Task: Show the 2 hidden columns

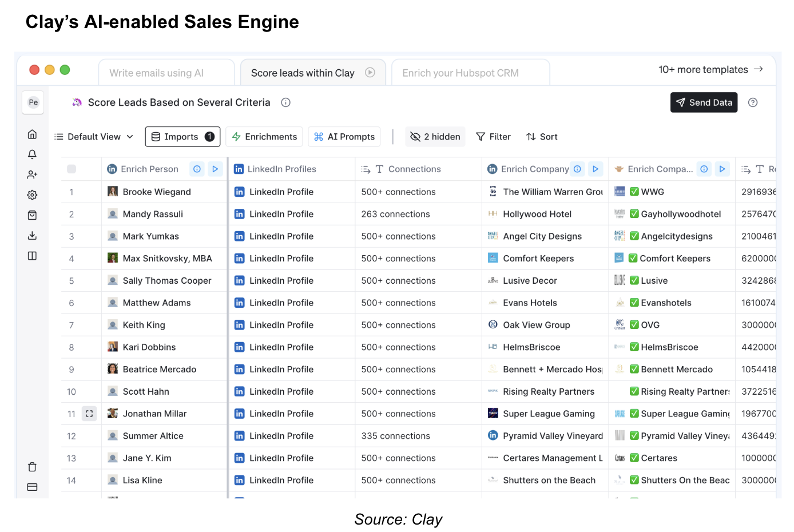Action: (435, 137)
